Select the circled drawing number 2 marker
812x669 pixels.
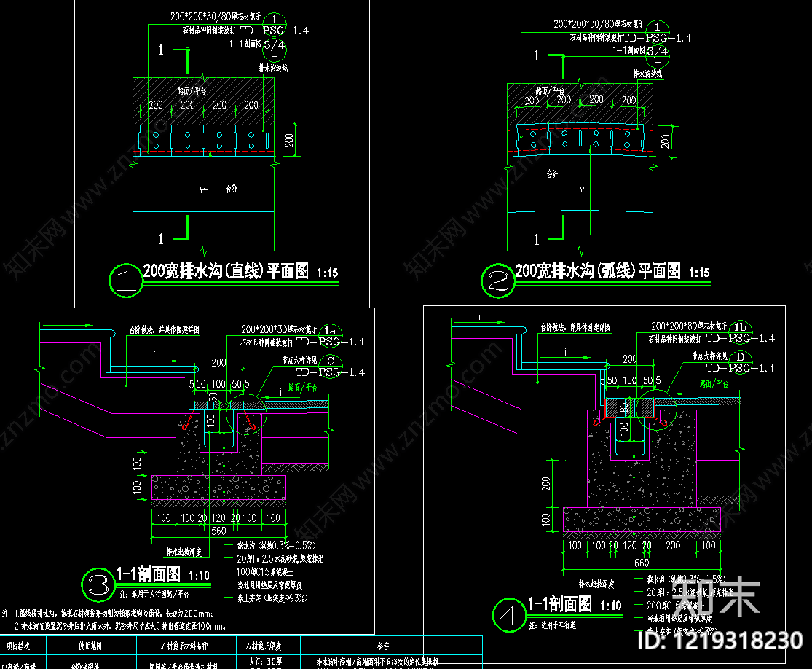pyautogui.click(x=498, y=281)
